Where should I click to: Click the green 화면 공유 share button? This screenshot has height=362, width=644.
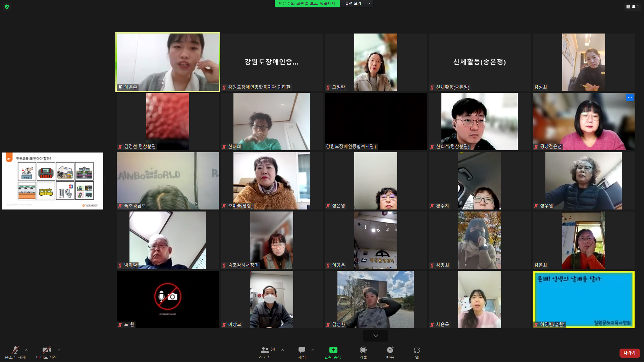coord(333,353)
